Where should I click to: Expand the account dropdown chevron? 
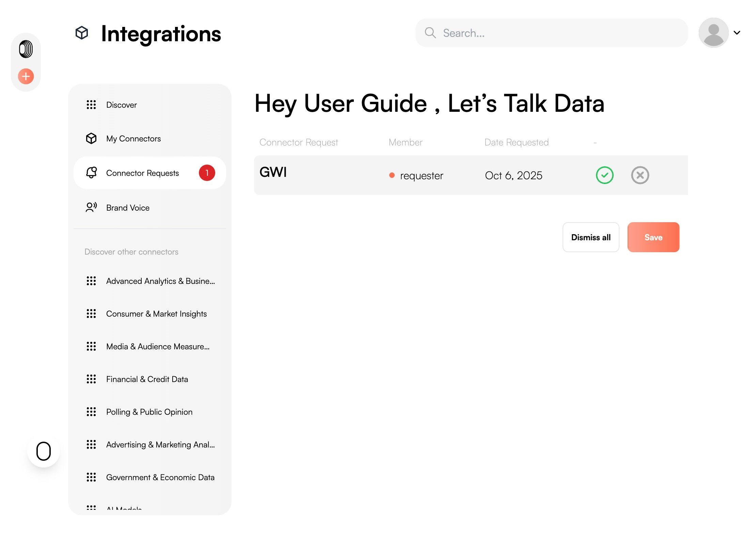tap(737, 33)
